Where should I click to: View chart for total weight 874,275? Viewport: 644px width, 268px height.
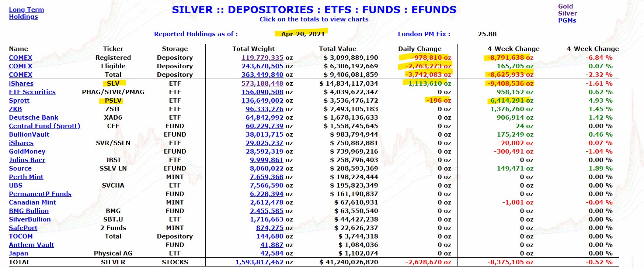pyautogui.click(x=270, y=228)
